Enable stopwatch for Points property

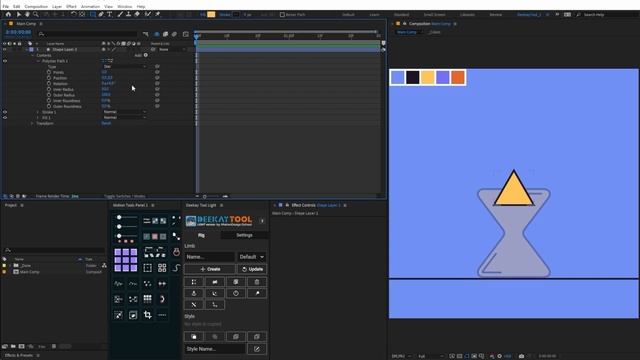click(x=49, y=72)
